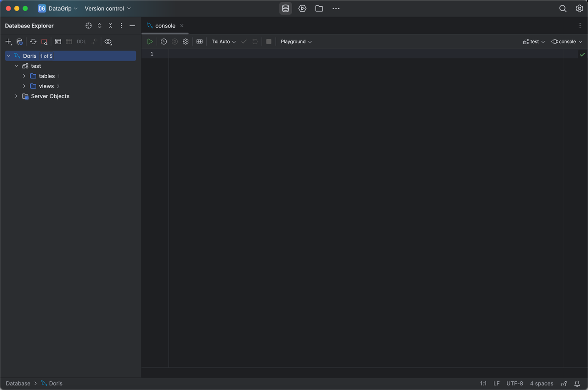Click the in-editor results table icon
This screenshot has height=390, width=588.
click(199, 42)
